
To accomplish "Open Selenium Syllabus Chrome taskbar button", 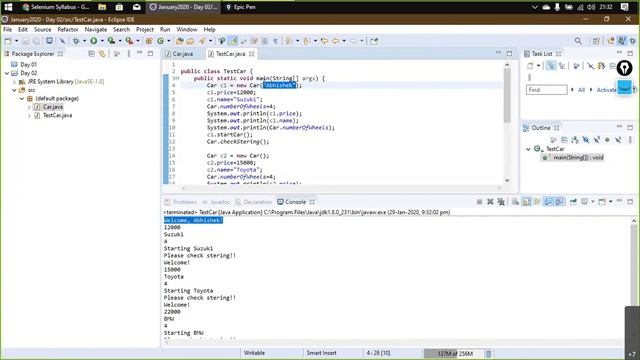I will coord(56,7).
